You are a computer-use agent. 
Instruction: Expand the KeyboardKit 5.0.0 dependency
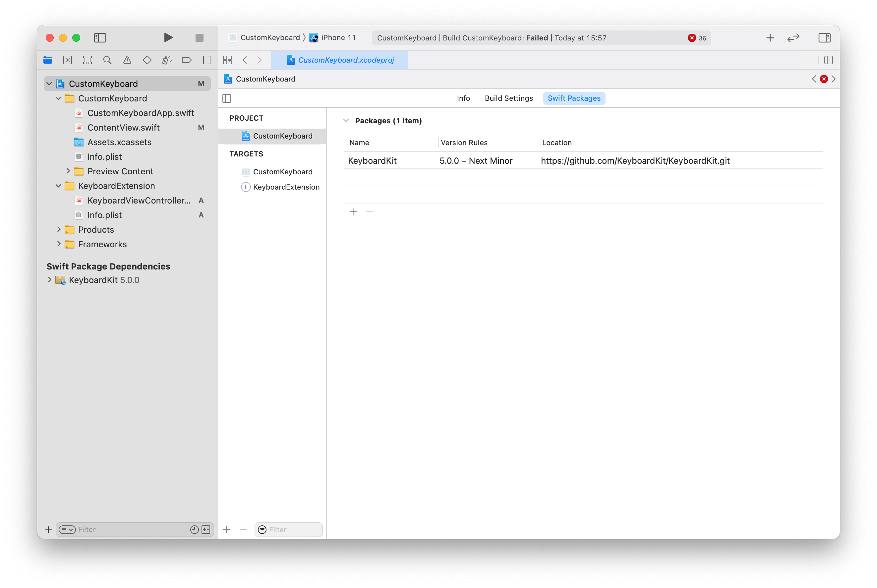coord(49,280)
